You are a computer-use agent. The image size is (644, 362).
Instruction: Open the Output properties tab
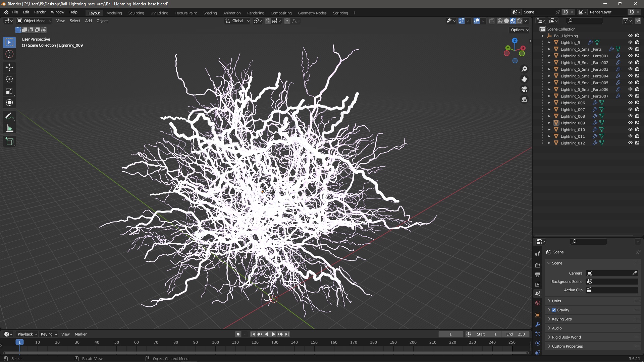pos(538,275)
